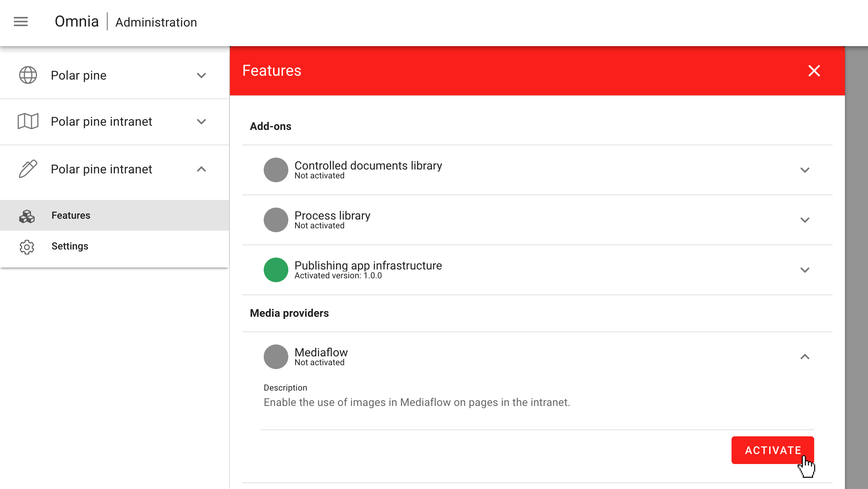Click the Omnia logo title
The image size is (868, 489).
point(77,22)
